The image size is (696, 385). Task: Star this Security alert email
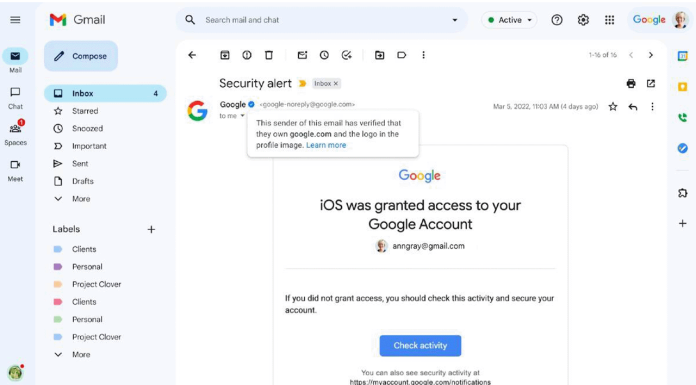(x=613, y=107)
